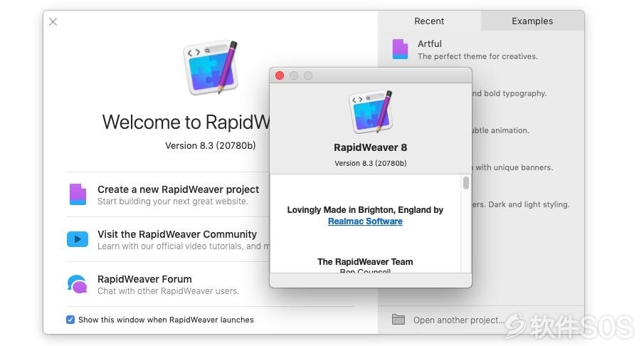This screenshot has height=346, width=644.
Task: Click 'Chat with other RapidWeaver users.' subtitle
Action: pyautogui.click(x=168, y=291)
